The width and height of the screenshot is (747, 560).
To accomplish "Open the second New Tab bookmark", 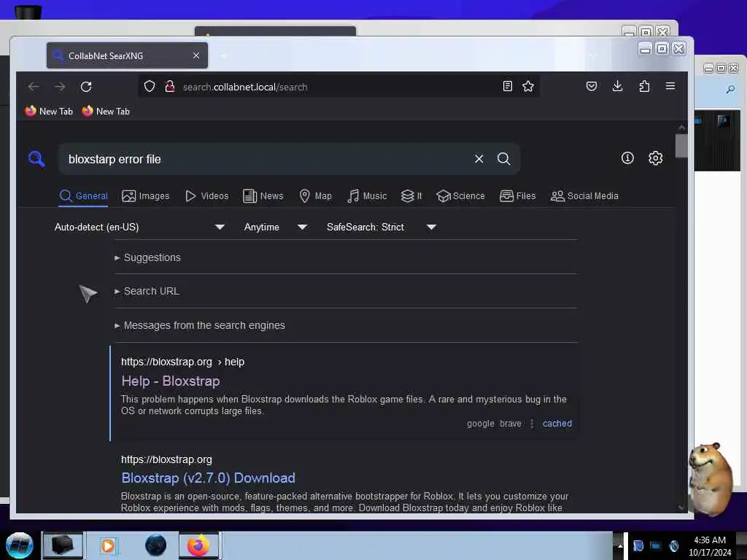I will 106,112.
